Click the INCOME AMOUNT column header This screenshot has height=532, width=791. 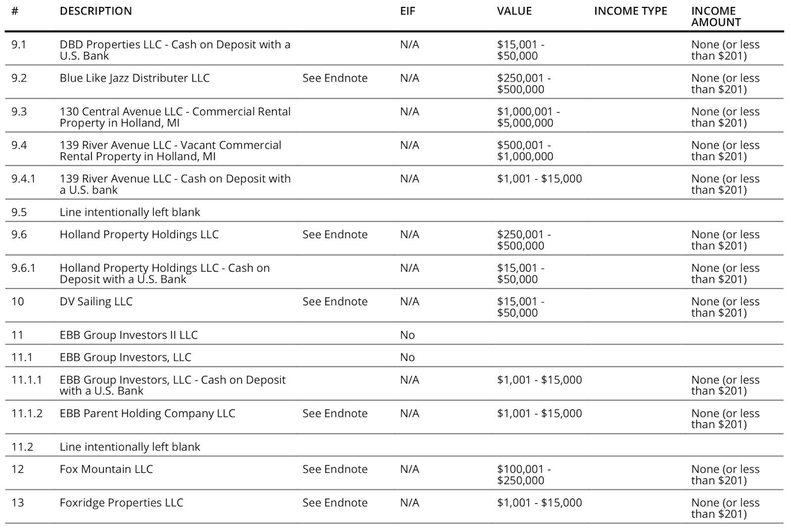pyautogui.click(x=716, y=16)
